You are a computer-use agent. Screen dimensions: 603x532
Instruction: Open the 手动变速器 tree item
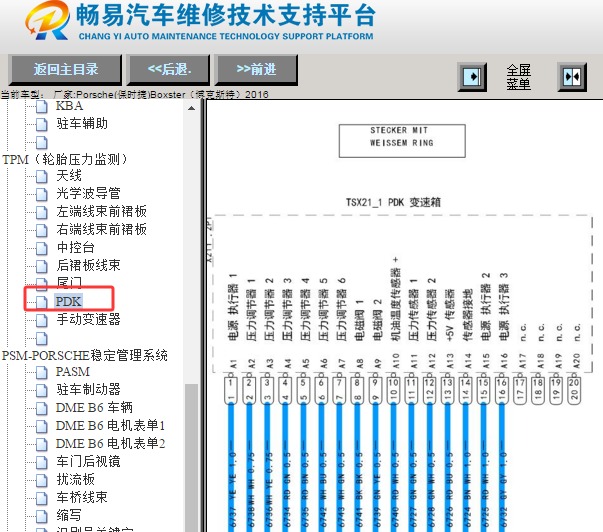click(x=88, y=319)
